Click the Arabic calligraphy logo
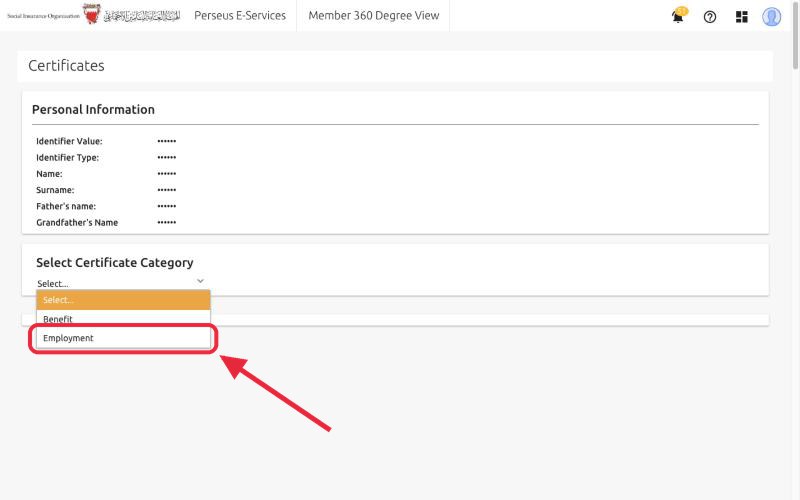800x500 pixels. coord(142,16)
